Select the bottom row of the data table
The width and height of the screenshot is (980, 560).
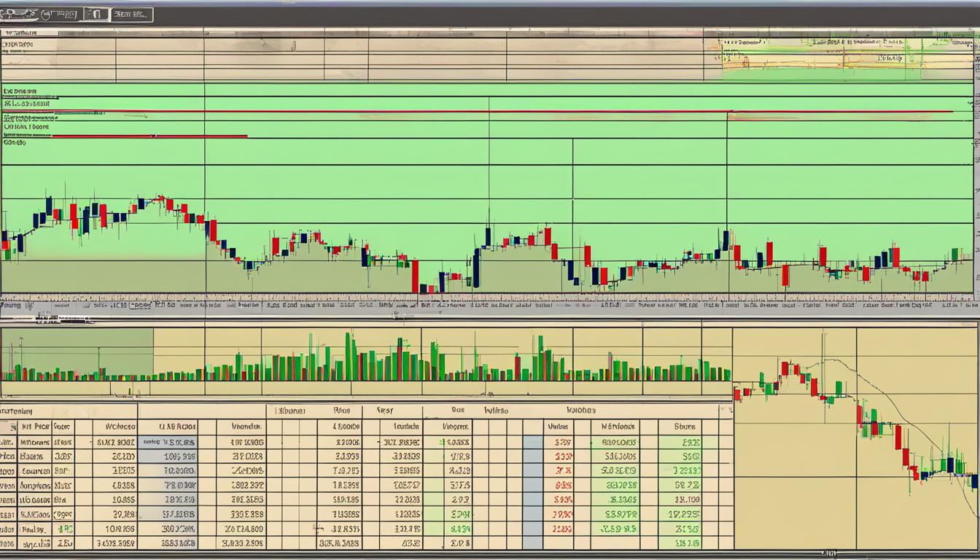[365, 543]
